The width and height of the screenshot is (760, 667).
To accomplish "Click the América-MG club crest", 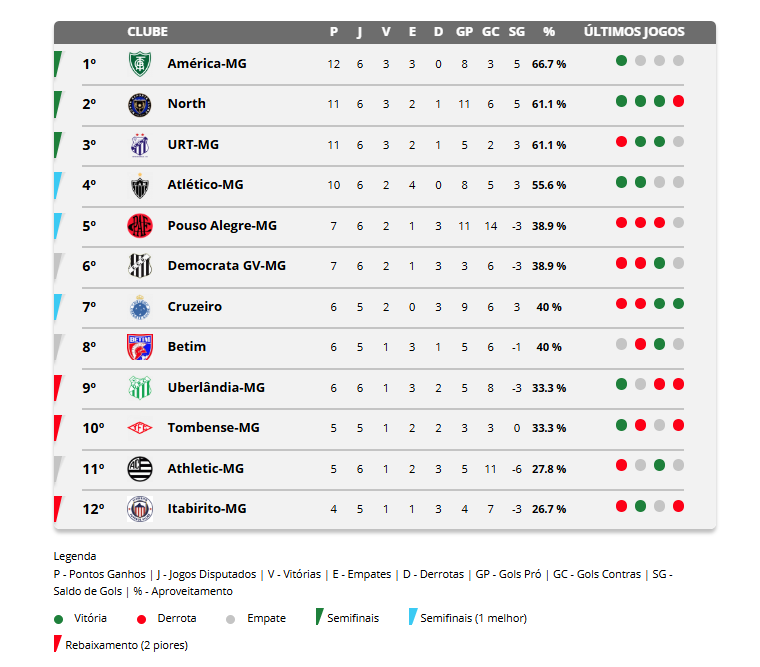I will [x=139, y=64].
